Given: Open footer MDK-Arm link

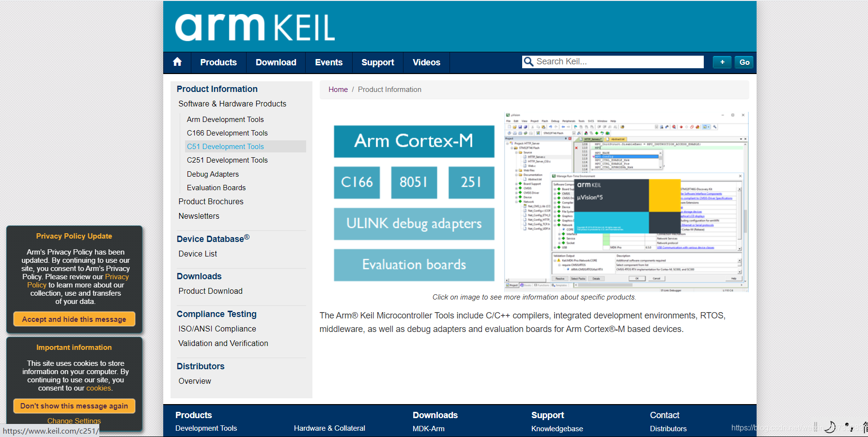Looking at the screenshot, I should (x=429, y=429).
